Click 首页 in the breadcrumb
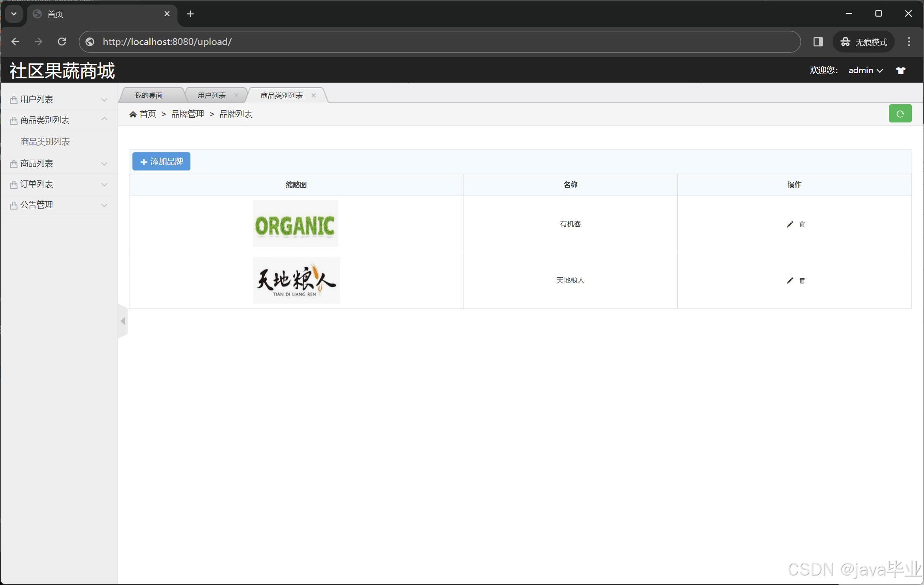Viewport: 924px width, 585px height. (x=148, y=114)
